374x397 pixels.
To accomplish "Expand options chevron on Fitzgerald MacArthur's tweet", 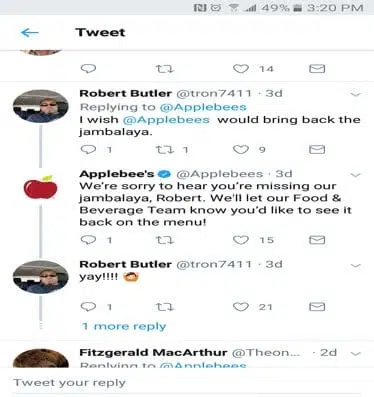I will tap(356, 353).
